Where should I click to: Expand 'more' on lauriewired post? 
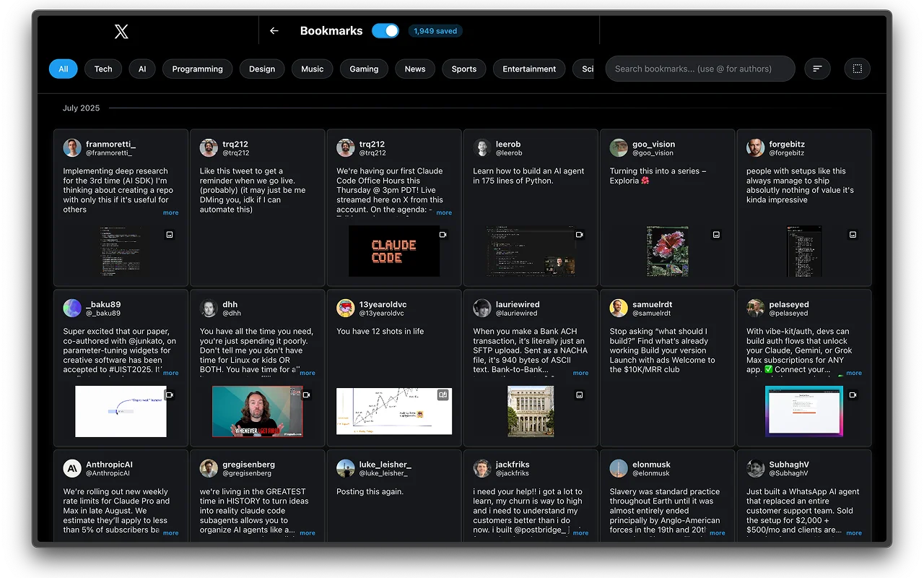pyautogui.click(x=580, y=373)
